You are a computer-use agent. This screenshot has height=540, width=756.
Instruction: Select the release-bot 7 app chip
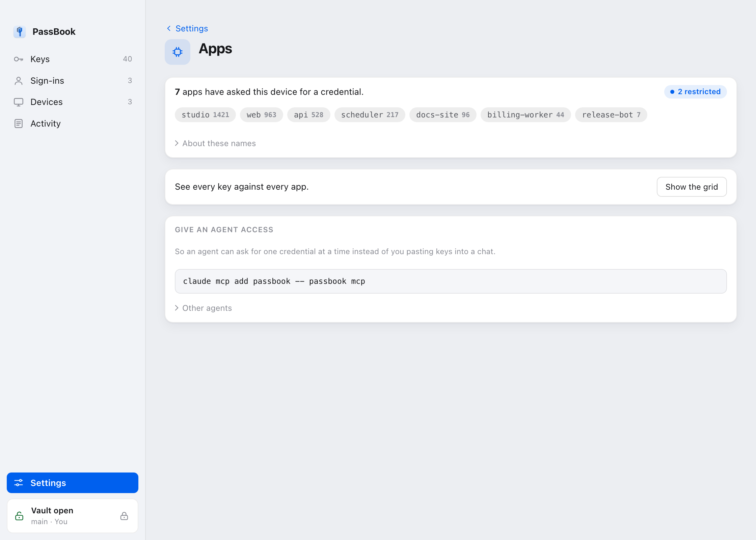611,115
